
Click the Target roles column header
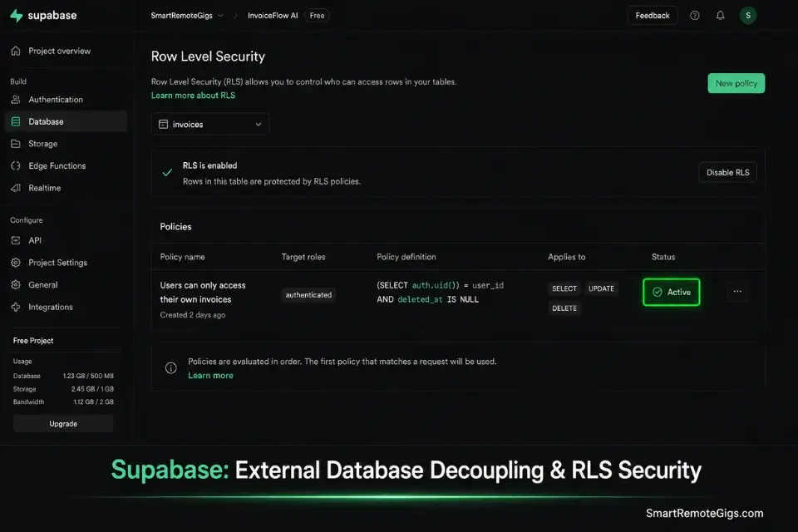click(303, 257)
